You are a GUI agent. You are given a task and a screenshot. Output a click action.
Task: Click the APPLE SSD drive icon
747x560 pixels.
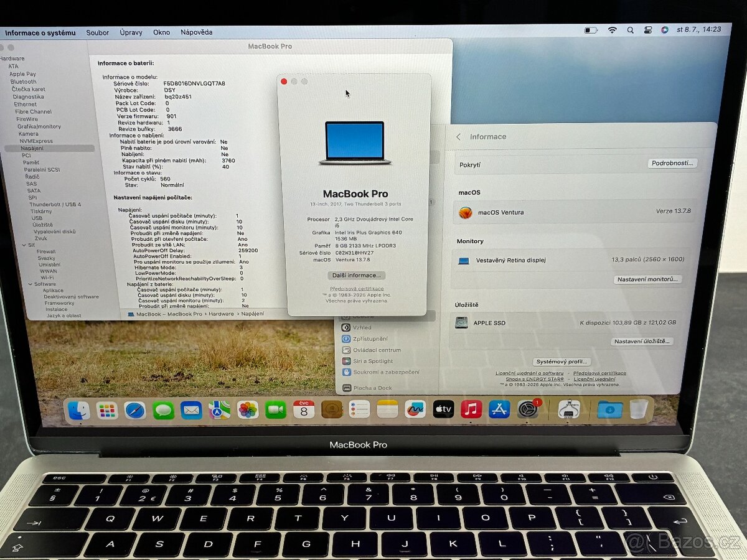click(x=461, y=323)
